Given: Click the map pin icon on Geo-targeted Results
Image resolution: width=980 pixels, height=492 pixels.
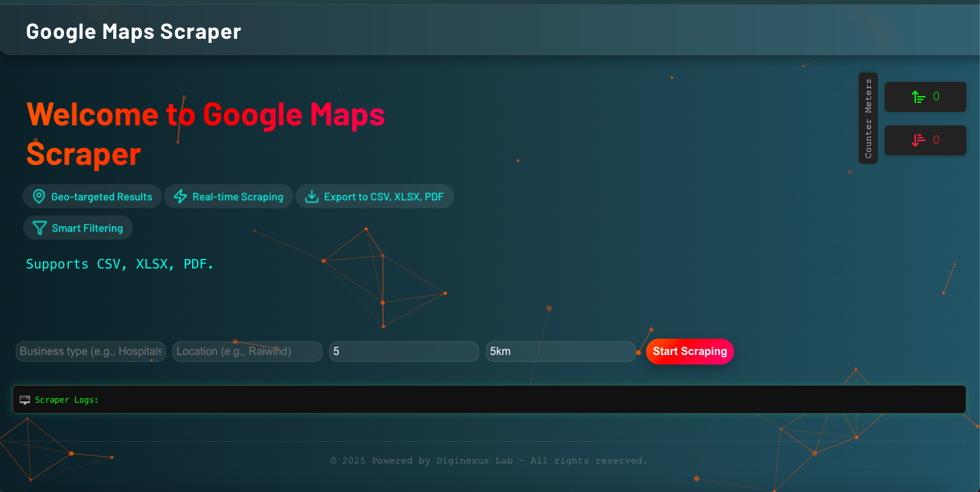Looking at the screenshot, I should [39, 197].
